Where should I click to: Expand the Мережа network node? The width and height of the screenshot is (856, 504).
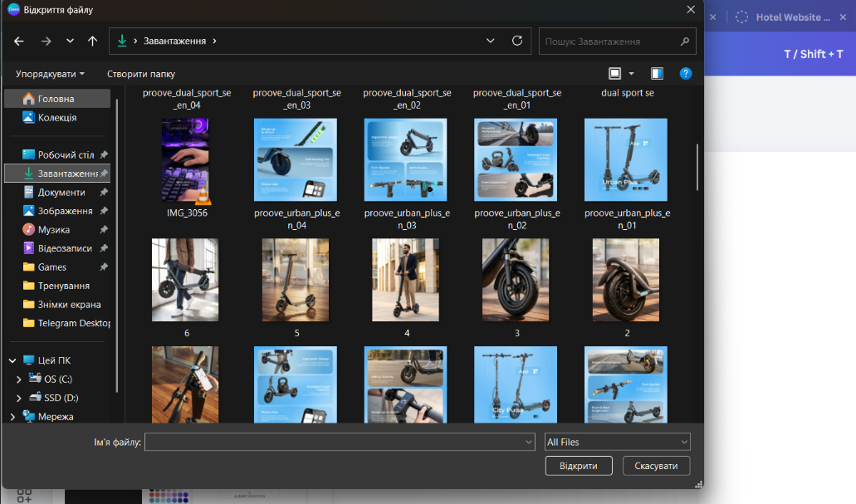click(x=12, y=417)
